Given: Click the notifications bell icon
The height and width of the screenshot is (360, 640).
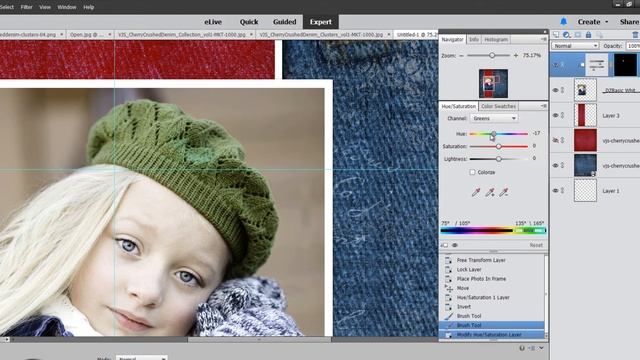Looking at the screenshot, I should [x=563, y=22].
